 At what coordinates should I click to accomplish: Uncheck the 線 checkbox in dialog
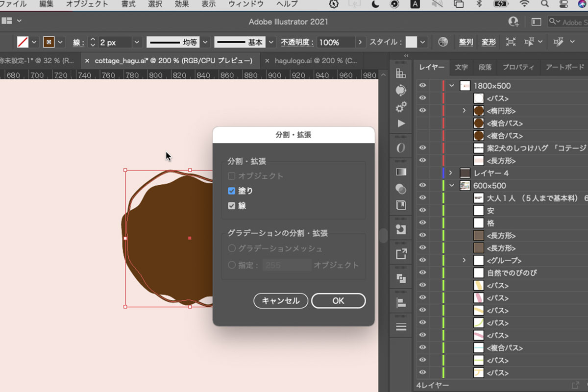tap(232, 206)
